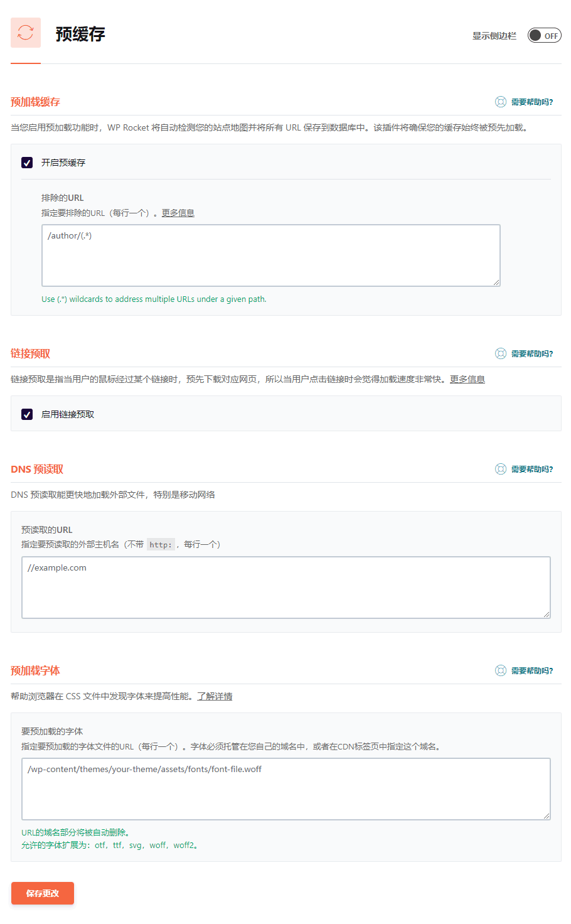The width and height of the screenshot is (571, 924).
Task: Toggle the 显示侧边栏 switch on
Action: pos(544,36)
